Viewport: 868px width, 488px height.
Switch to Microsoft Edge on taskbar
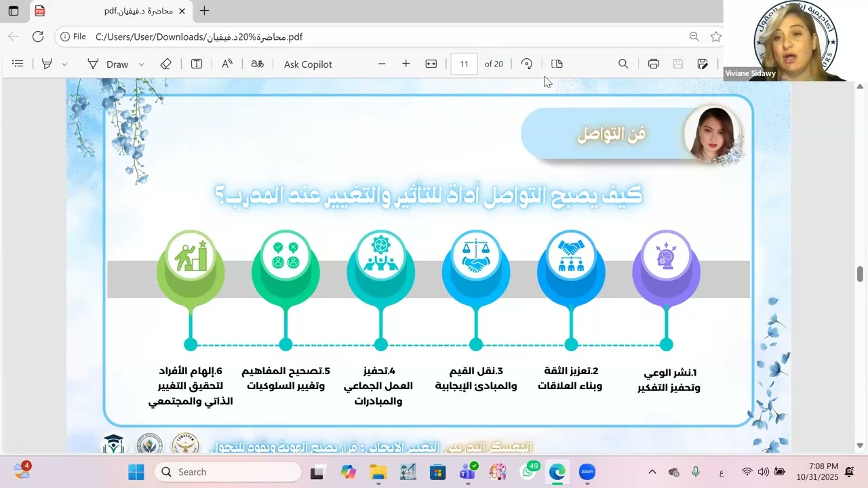pyautogui.click(x=557, y=472)
